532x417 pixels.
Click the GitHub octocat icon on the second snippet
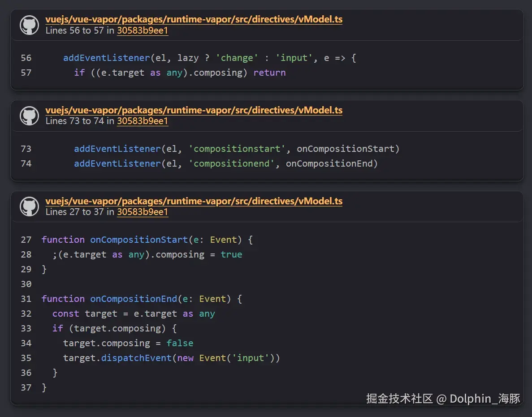click(29, 116)
